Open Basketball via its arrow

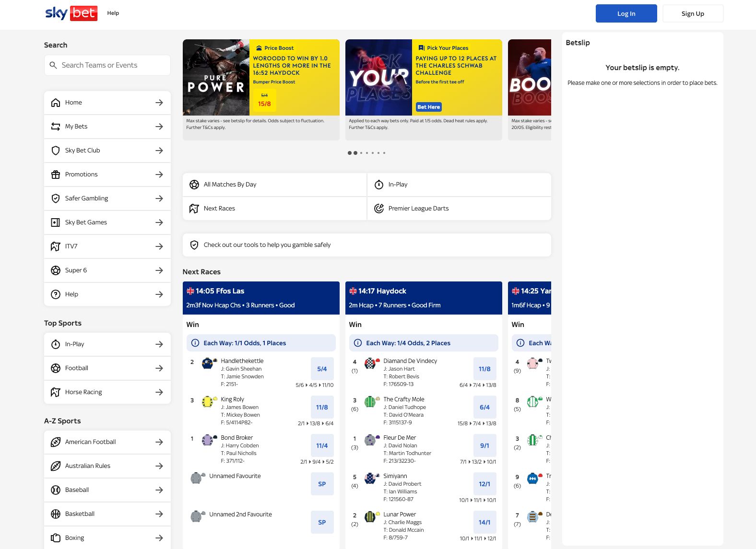pos(159,514)
